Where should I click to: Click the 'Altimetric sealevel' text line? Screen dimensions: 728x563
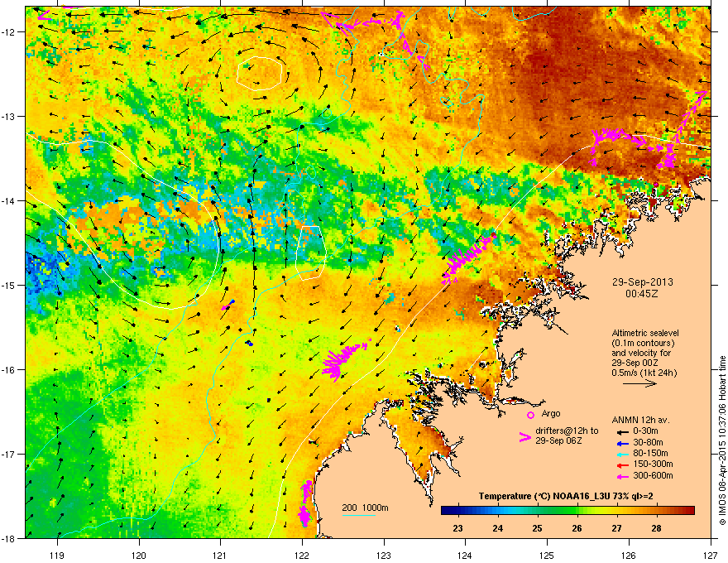tap(645, 333)
